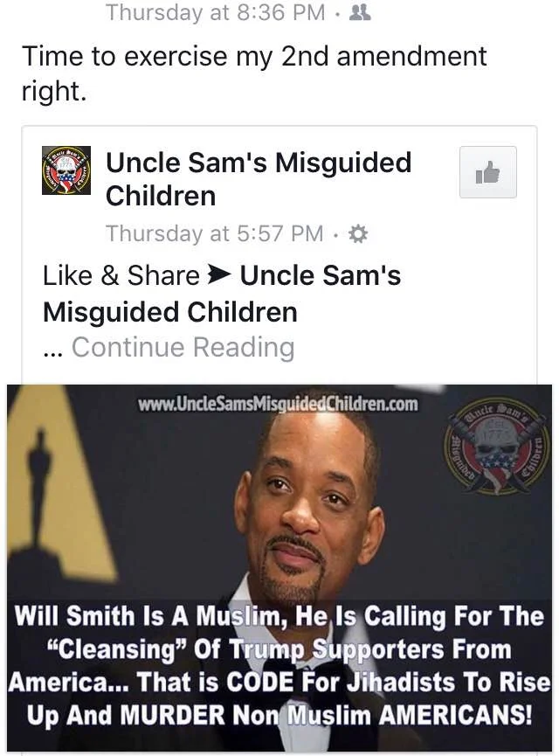The width and height of the screenshot is (559, 756).
Task: Open the Uncle Sam's Misguided Children page avatar
Action: (x=66, y=170)
